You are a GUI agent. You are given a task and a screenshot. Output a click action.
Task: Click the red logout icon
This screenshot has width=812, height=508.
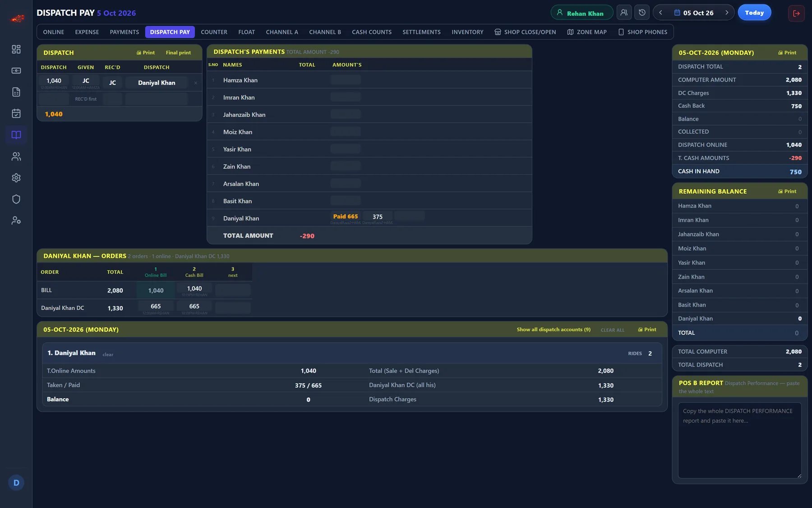click(x=796, y=13)
